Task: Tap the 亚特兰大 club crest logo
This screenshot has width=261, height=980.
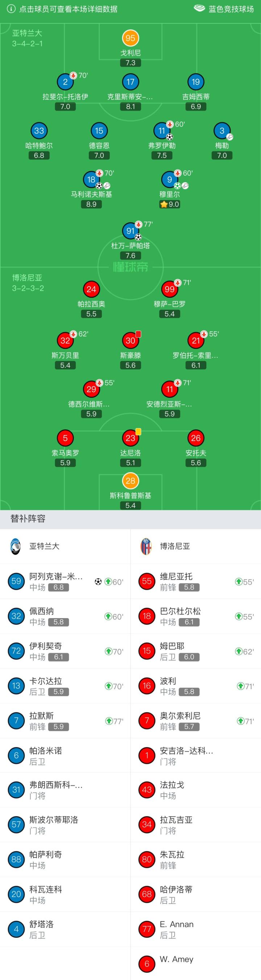Action: 16,546
